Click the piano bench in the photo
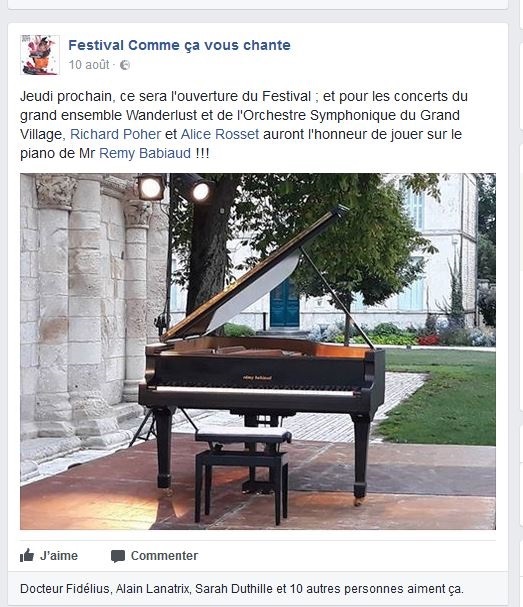Image resolution: width=523 pixels, height=607 pixels. (243, 473)
